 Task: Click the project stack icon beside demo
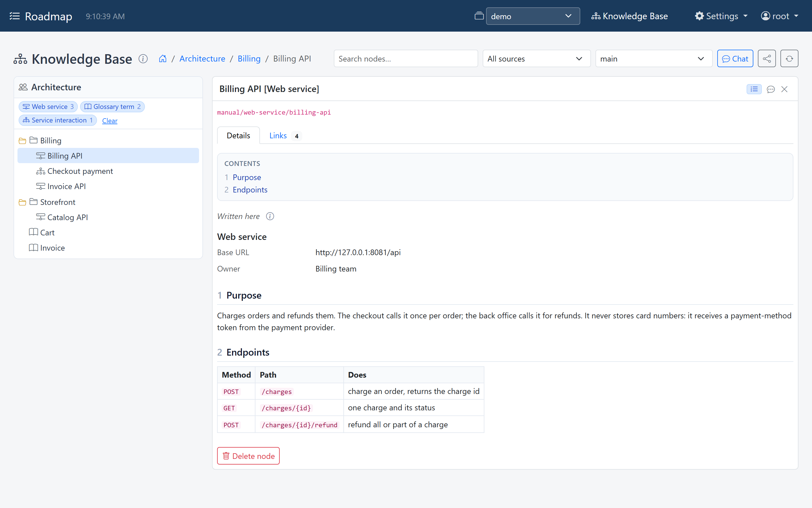[479, 16]
